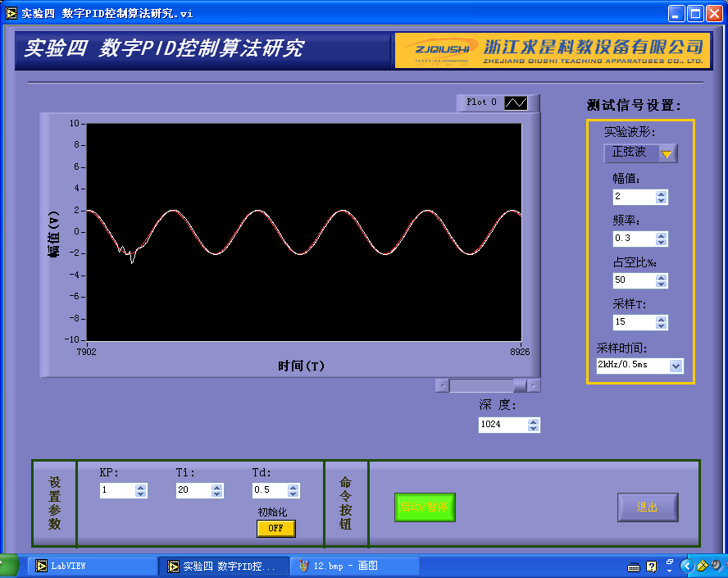This screenshot has width=728, height=578.
Task: Click the graph horizontal scrollbar thumb
Action: pos(520,385)
